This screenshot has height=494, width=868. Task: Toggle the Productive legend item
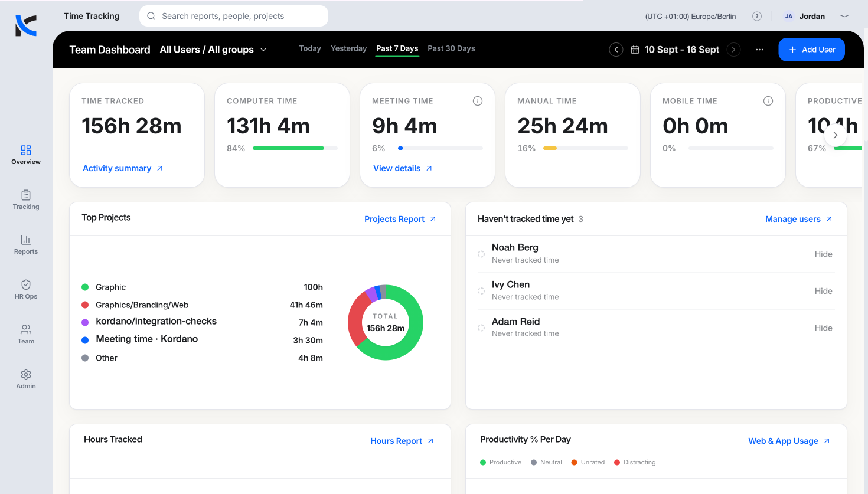point(501,462)
